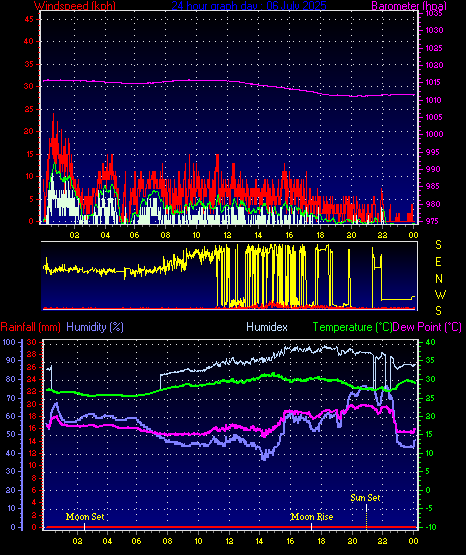Click the '1035' barometer scale value
Screen dimensions: 466x555
[x=434, y=13]
